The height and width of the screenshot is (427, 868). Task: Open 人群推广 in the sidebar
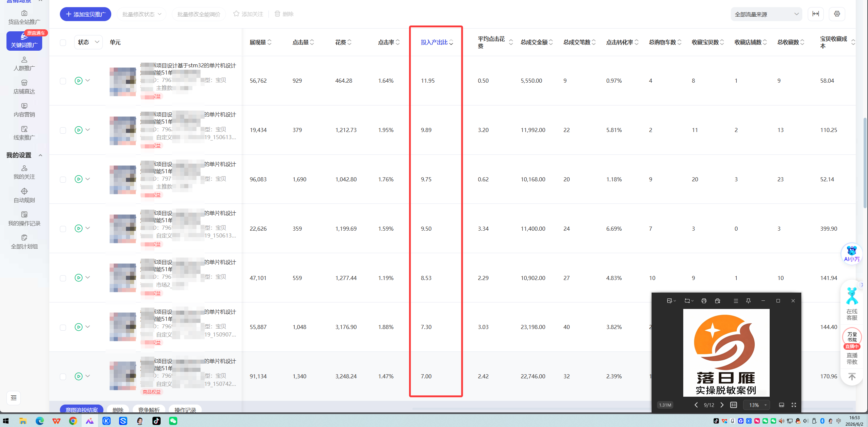(x=24, y=64)
